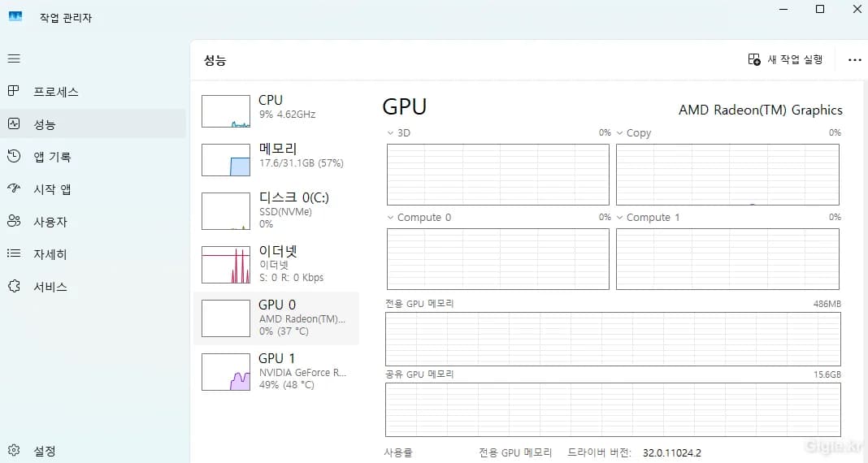Click the Copy usage graph
The height and width of the screenshot is (463, 868).
[x=728, y=175]
